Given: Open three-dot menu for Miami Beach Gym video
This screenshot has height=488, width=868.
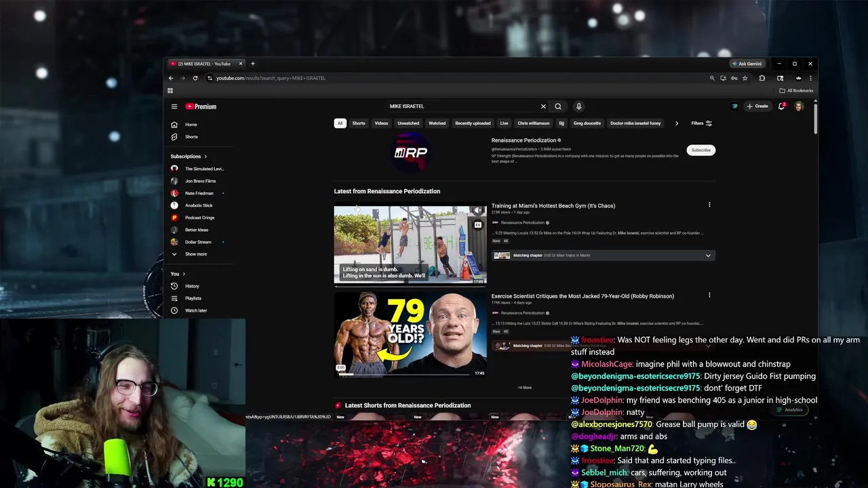Looking at the screenshot, I should click(x=709, y=205).
